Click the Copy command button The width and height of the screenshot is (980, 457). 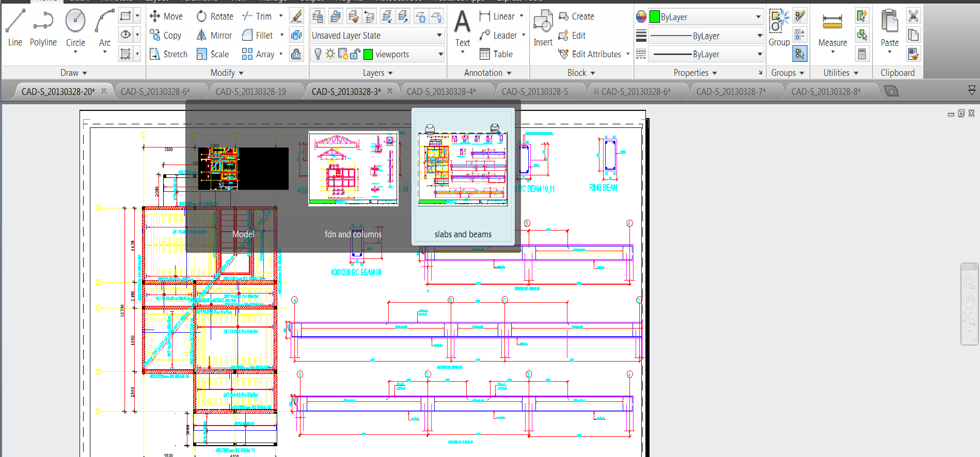click(166, 35)
